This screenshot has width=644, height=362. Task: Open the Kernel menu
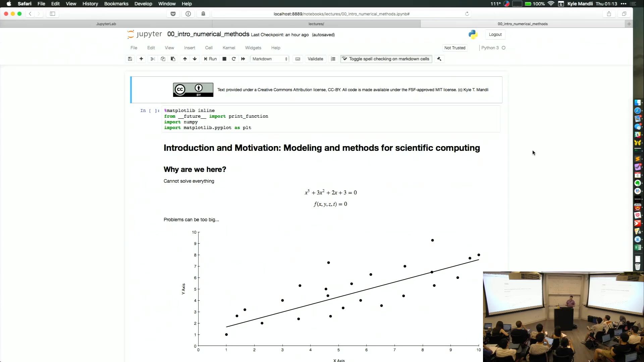point(229,48)
